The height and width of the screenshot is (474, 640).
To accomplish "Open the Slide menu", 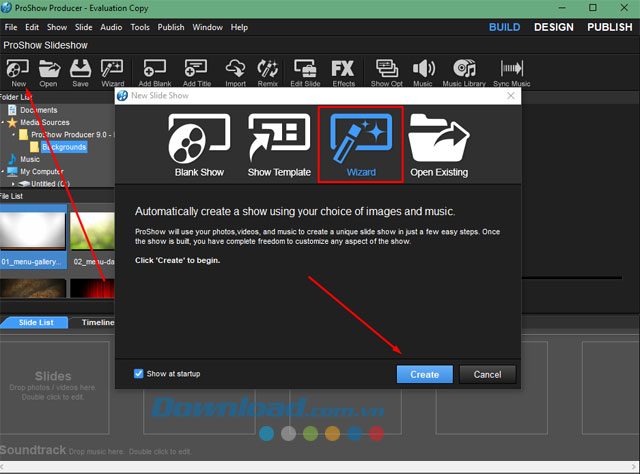I will pos(83,27).
